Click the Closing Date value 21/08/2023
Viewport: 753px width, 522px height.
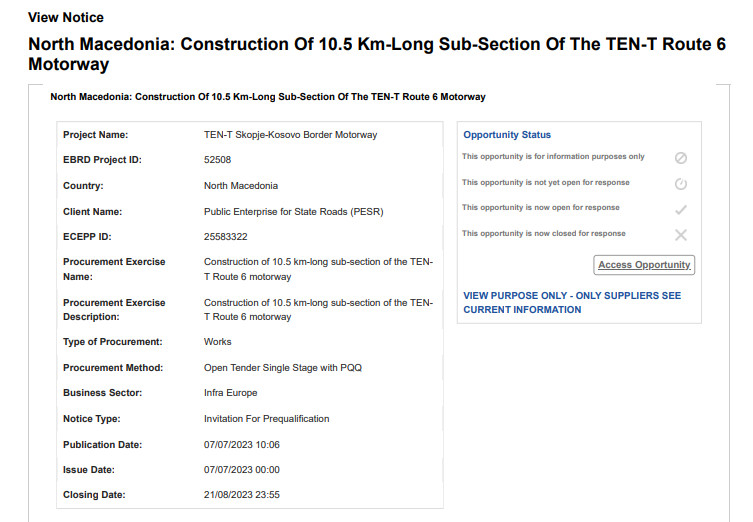point(242,495)
